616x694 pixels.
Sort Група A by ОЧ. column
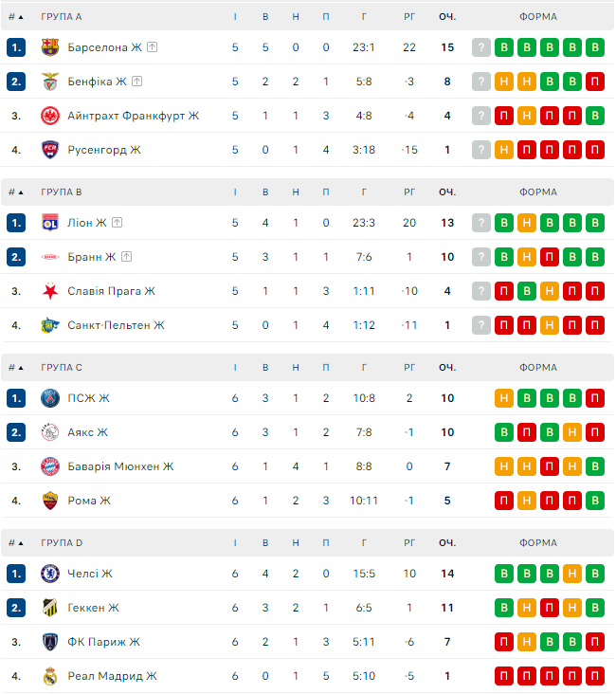pos(446,17)
